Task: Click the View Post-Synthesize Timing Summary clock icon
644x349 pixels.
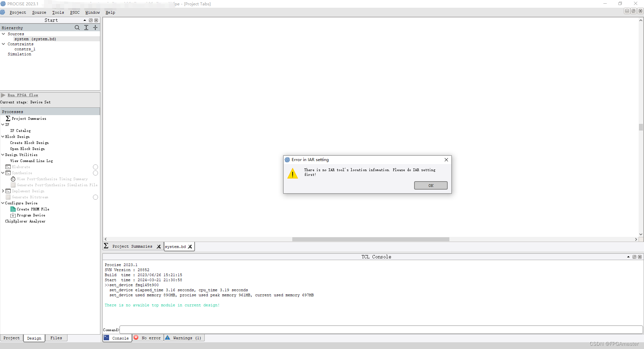Action: click(13, 179)
